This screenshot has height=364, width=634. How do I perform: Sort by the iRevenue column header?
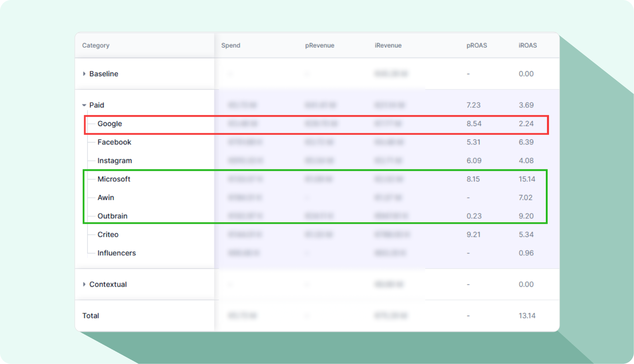(x=388, y=46)
